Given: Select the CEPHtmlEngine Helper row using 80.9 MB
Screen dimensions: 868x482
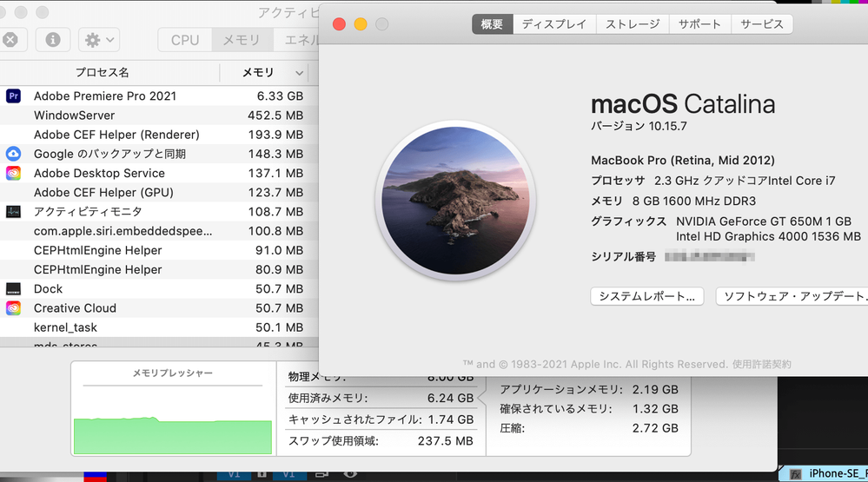Looking at the screenshot, I should (159, 269).
